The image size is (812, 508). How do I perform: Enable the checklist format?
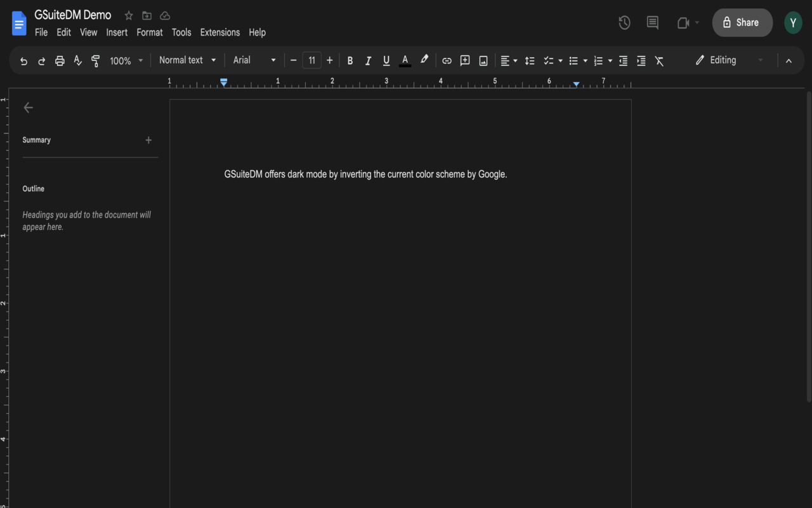pos(549,60)
